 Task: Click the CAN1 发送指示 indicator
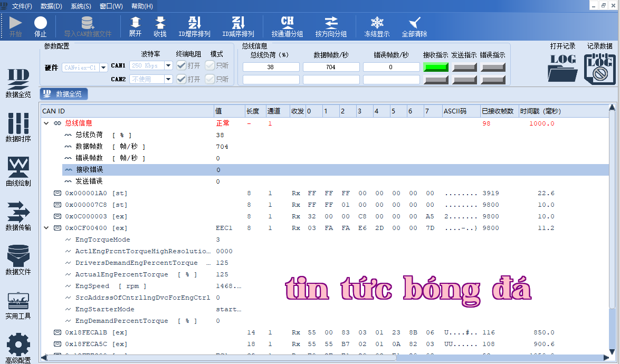click(x=464, y=67)
